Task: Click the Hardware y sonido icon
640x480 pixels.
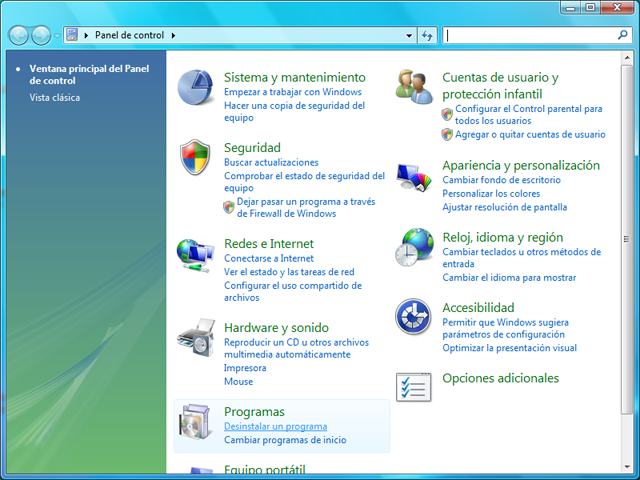Action: coord(195,338)
